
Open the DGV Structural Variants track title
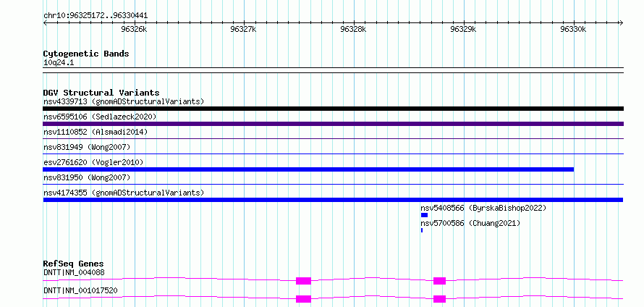click(x=101, y=93)
